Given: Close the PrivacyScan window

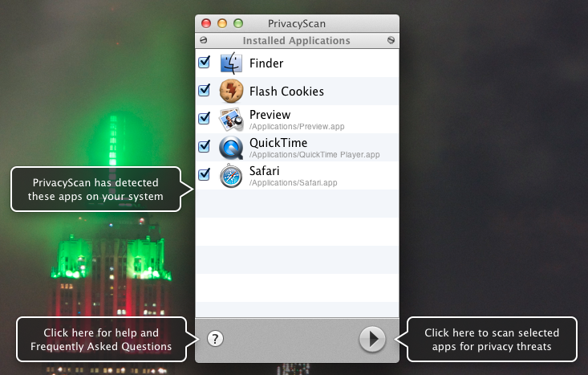Looking at the screenshot, I should pyautogui.click(x=206, y=23).
